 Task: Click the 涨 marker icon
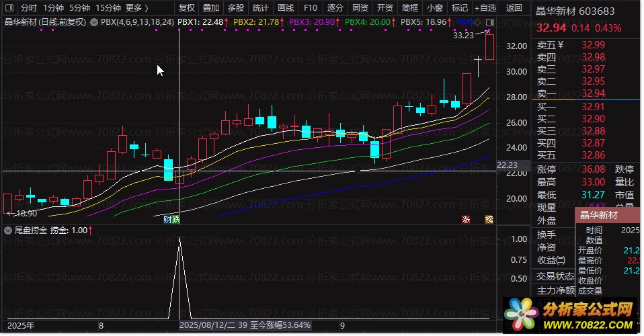pyautogui.click(x=465, y=219)
